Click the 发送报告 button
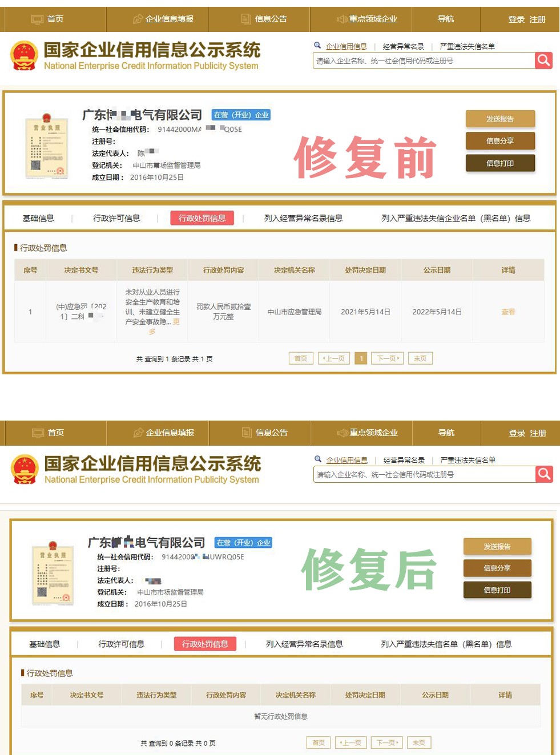Viewport: 560px width, 755px height. click(499, 119)
